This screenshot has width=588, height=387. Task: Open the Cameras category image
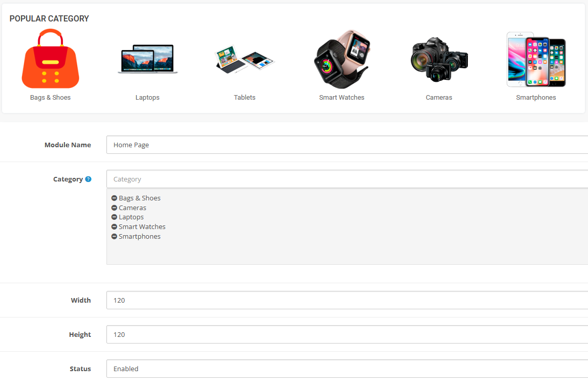coord(439,59)
